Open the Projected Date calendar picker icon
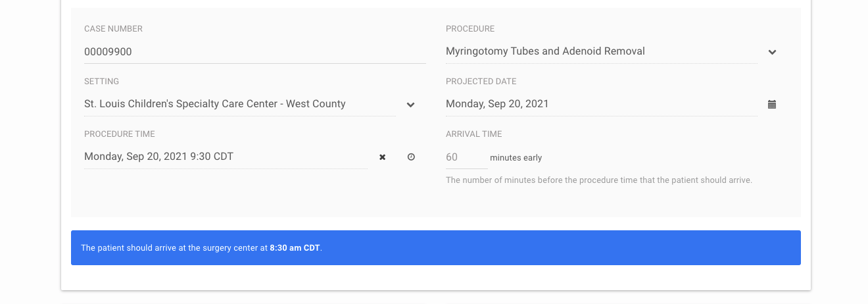The height and width of the screenshot is (304, 868). pos(772,104)
